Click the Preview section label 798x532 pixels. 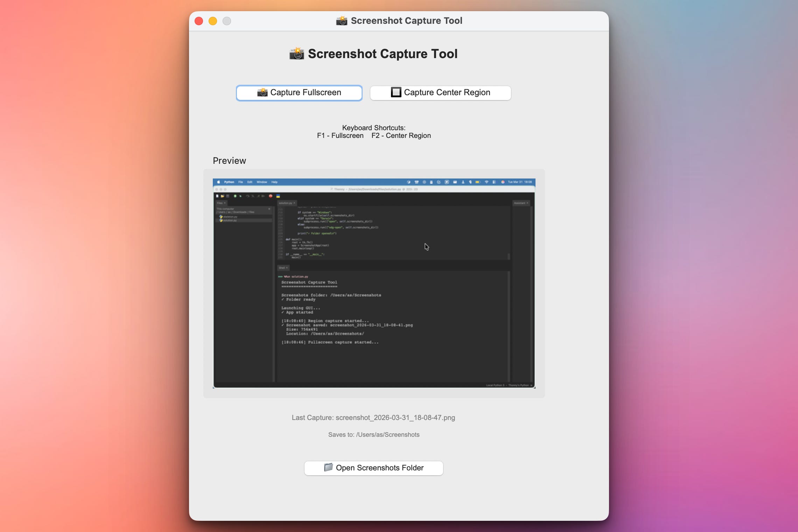[229, 161]
